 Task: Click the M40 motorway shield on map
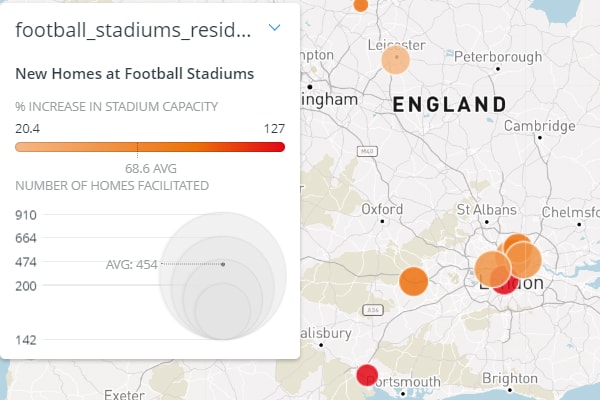[x=367, y=151]
